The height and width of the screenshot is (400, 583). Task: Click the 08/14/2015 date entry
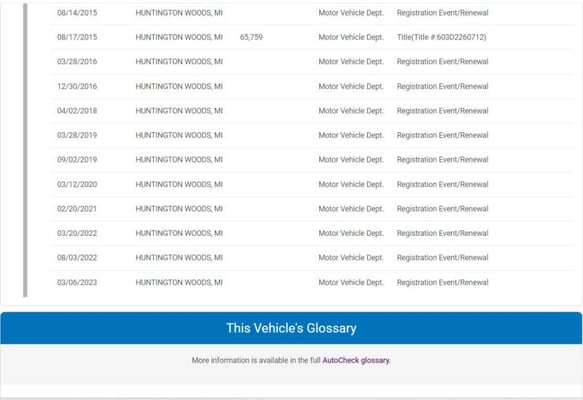(x=77, y=13)
